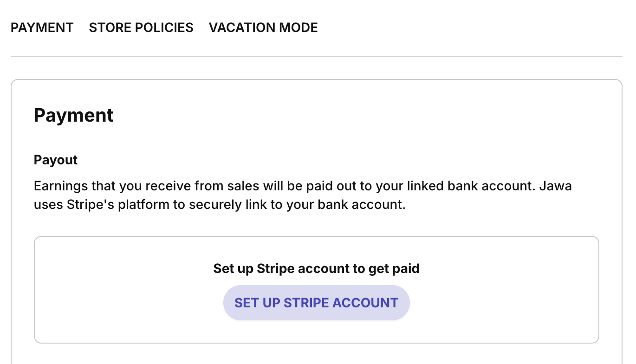Image resolution: width=636 pixels, height=364 pixels.
Task: Click the Payment page heading
Action: click(73, 115)
